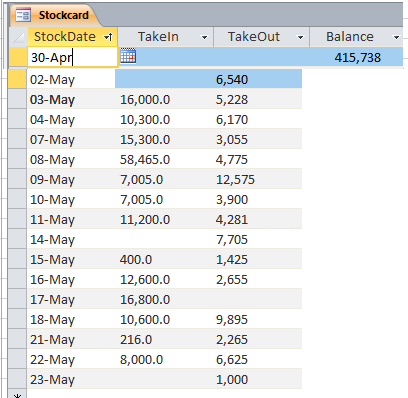Screen dimensions: 408x398
Task: Click the TakeOut value 1,425
Action: coord(232,260)
